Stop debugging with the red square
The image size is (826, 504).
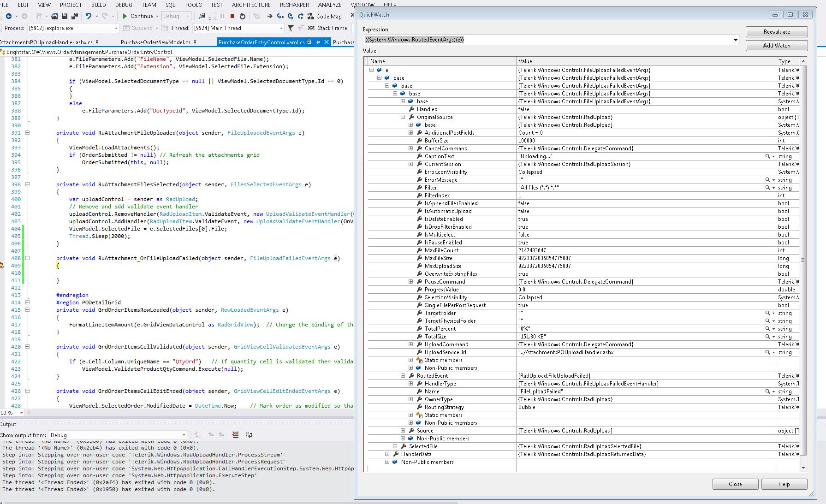(232, 16)
